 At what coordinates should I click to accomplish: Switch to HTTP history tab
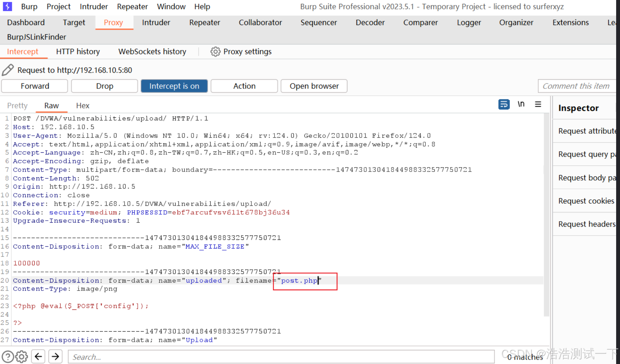click(x=78, y=52)
